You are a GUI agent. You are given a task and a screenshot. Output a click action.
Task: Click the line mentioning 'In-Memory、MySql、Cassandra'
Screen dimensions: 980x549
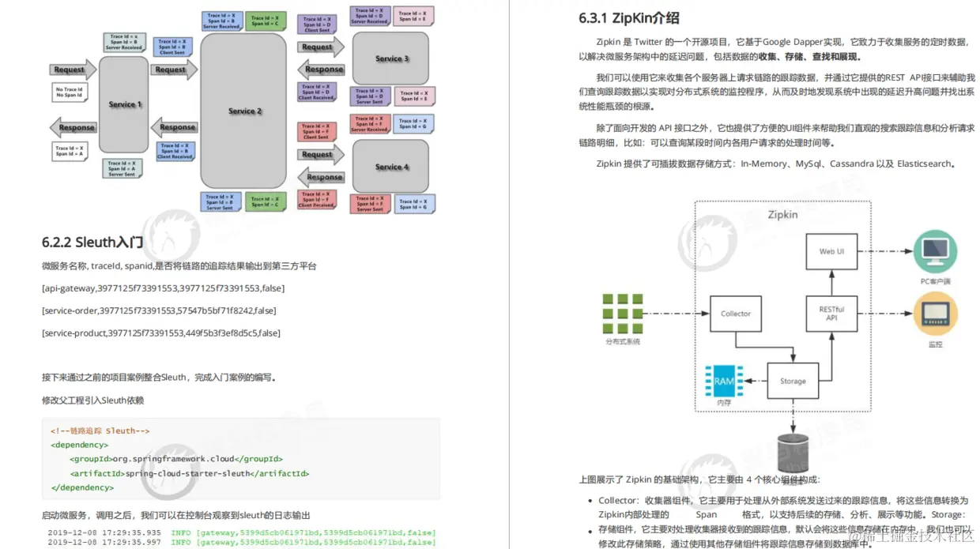[778, 164]
